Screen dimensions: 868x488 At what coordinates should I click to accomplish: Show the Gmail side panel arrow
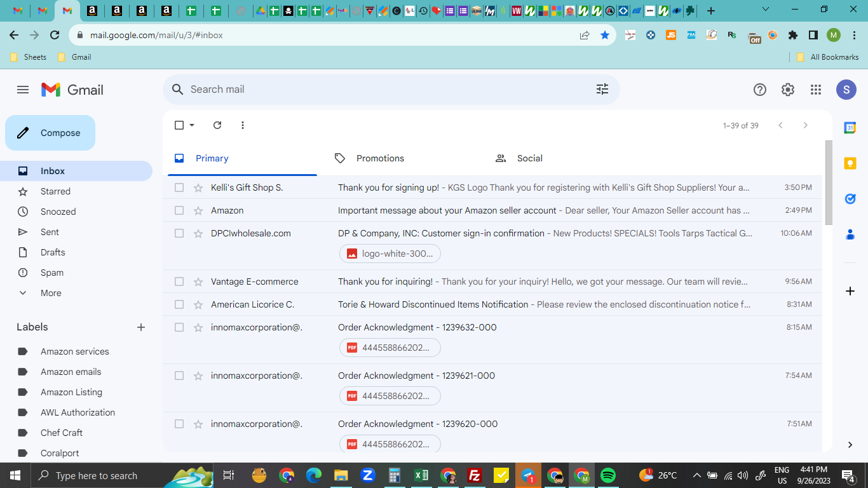pyautogui.click(x=850, y=445)
